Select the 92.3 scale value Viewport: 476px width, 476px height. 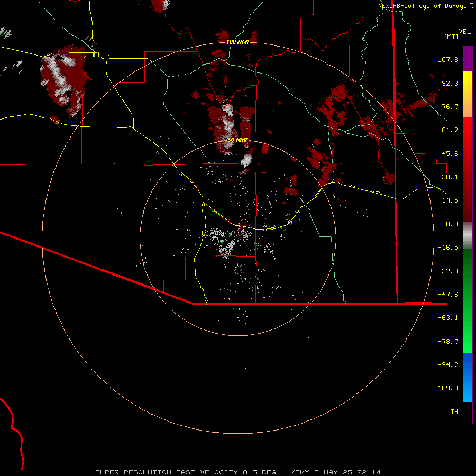coord(450,83)
